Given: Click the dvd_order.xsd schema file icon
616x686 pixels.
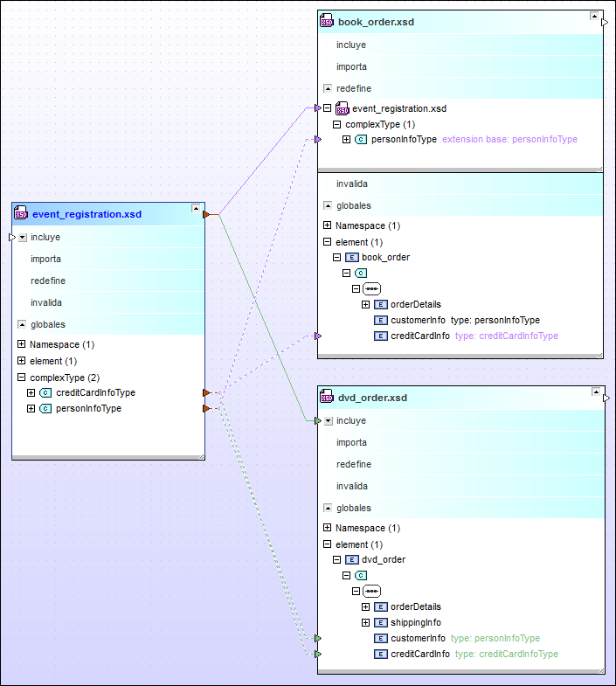Looking at the screenshot, I should tap(328, 398).
